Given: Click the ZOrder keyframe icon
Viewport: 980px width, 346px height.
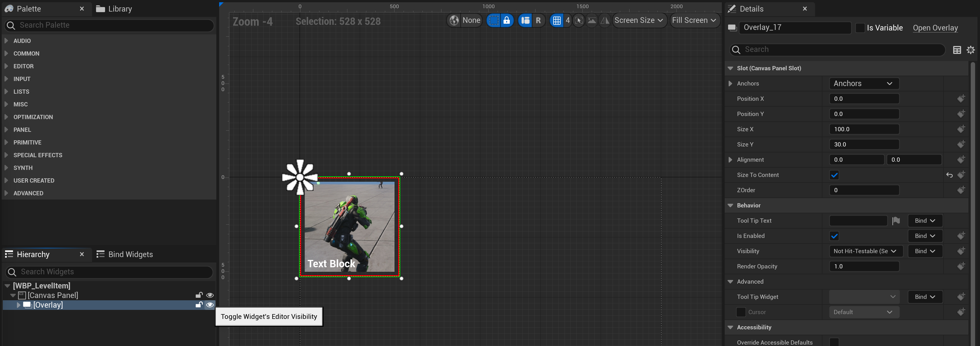Looking at the screenshot, I should tap(961, 190).
